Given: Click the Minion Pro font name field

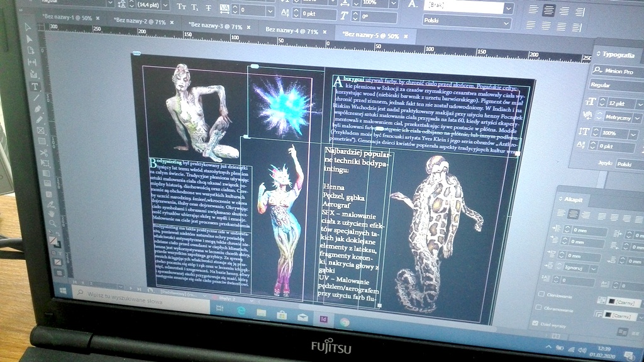Looking at the screenshot, I should [x=619, y=71].
